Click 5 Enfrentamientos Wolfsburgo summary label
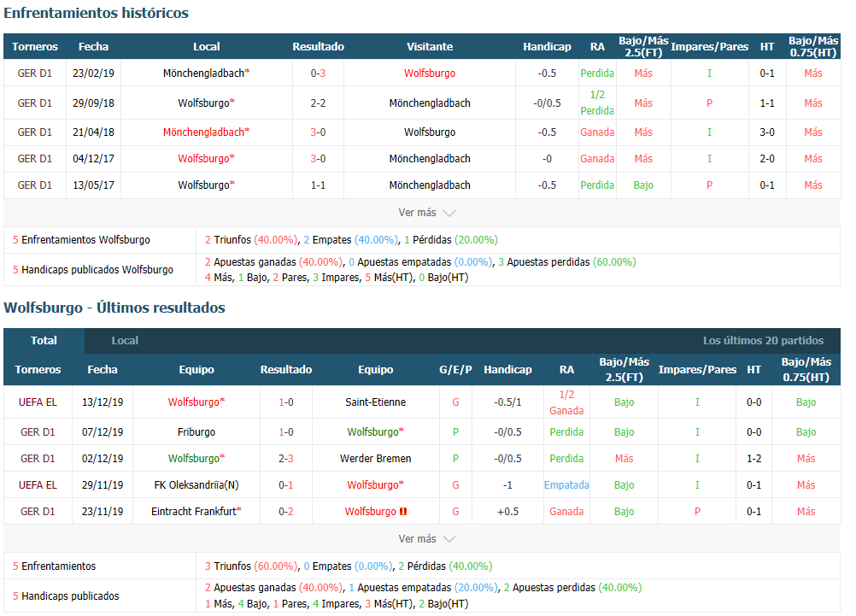Image resolution: width=856 pixels, height=616 pixels. point(81,240)
